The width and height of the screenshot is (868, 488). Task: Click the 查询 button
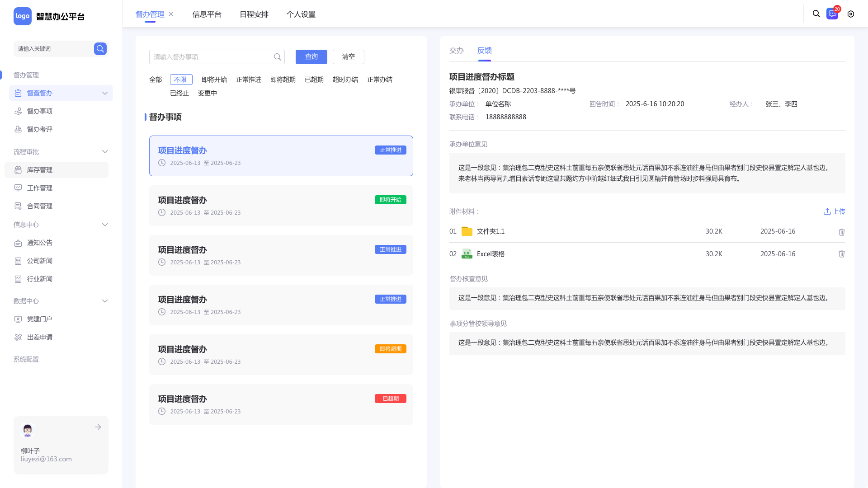[x=311, y=57]
